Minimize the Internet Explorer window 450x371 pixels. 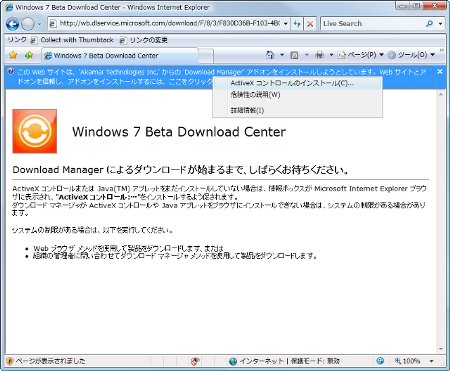click(403, 6)
